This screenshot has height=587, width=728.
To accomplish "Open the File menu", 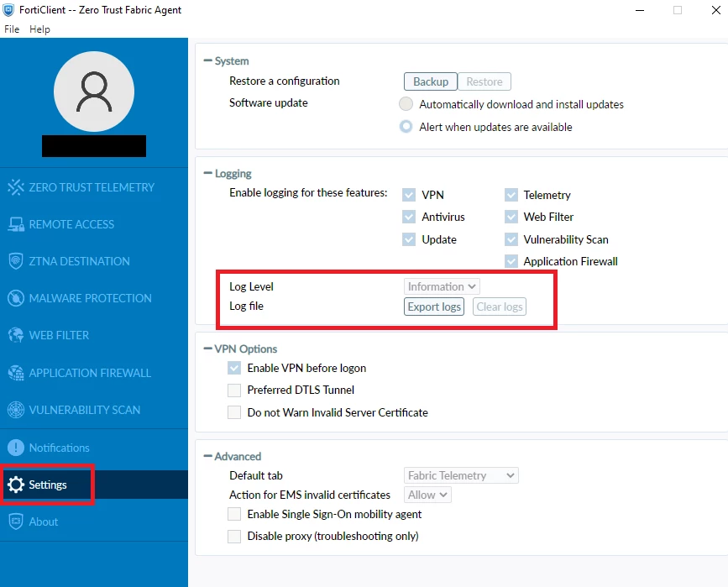I will 12,29.
